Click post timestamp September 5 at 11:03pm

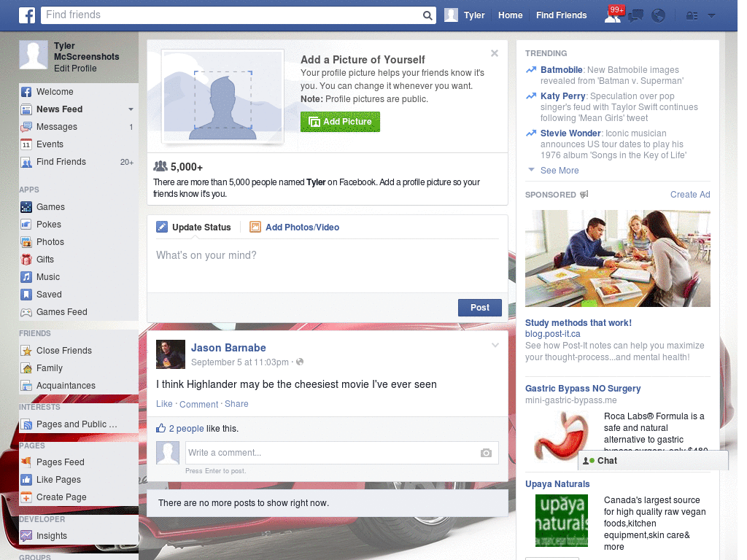tap(239, 362)
